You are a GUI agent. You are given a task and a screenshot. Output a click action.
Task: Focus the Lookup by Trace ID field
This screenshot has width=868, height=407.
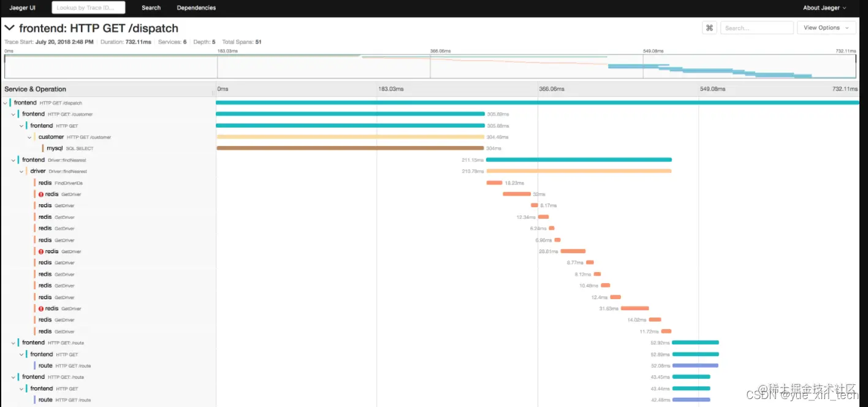point(88,8)
